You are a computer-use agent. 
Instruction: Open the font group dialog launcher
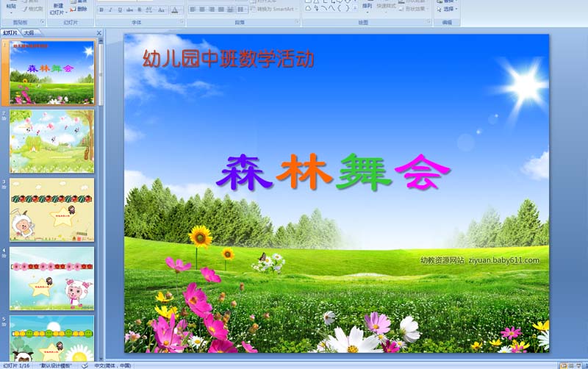(182, 22)
